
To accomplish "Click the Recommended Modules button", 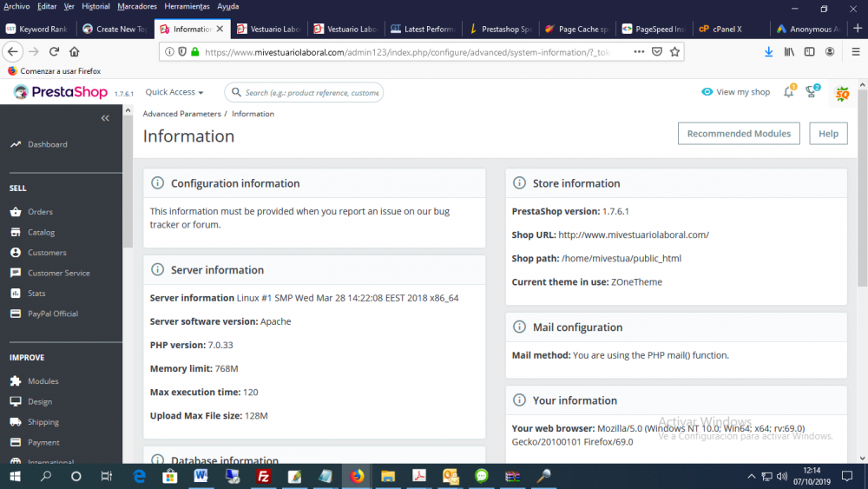I will click(739, 134).
